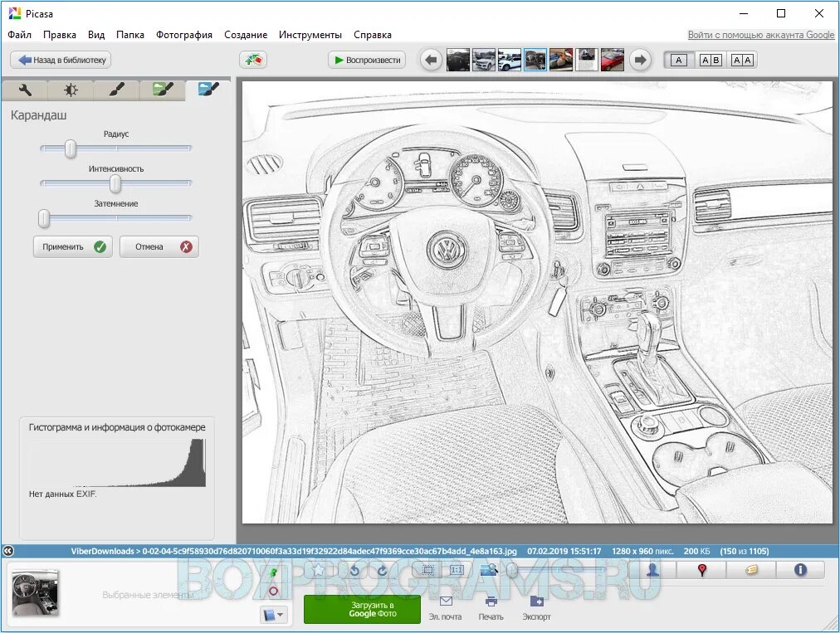Image resolution: width=840 pixels, height=633 pixels.
Task: Open the Инструменты menu
Action: click(310, 35)
